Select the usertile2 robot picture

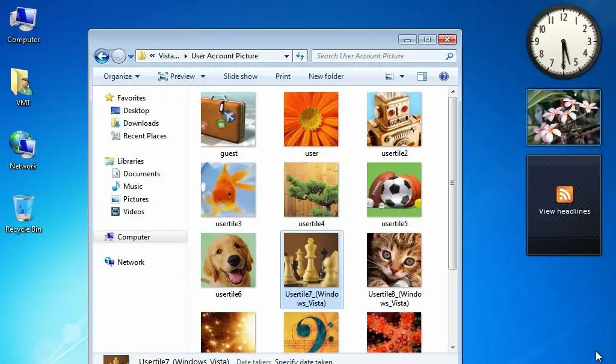pyautogui.click(x=394, y=120)
